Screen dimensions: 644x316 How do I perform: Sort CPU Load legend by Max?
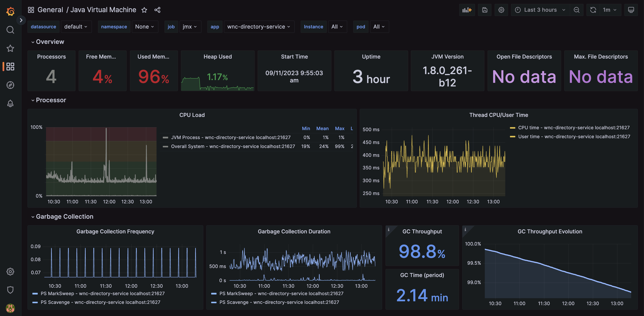(x=339, y=128)
